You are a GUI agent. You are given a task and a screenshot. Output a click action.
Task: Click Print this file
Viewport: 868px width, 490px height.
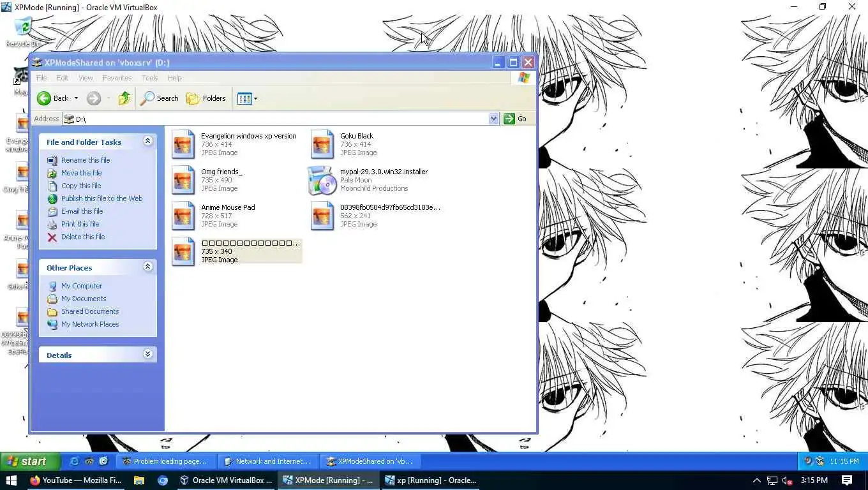tap(80, 224)
